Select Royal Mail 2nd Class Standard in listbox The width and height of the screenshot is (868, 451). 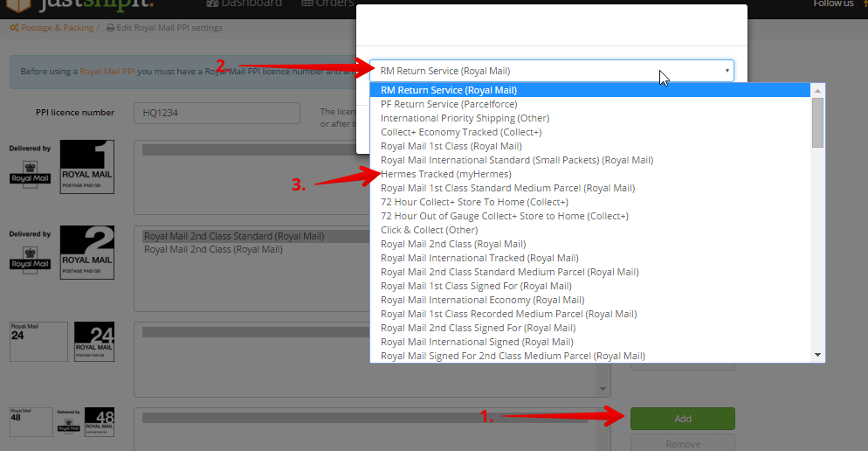point(234,236)
